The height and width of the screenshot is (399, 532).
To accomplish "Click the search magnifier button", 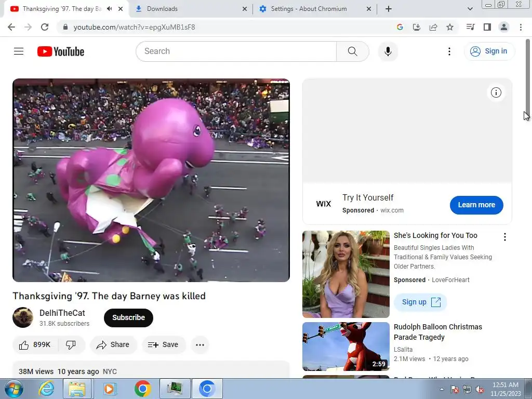I will (x=353, y=51).
